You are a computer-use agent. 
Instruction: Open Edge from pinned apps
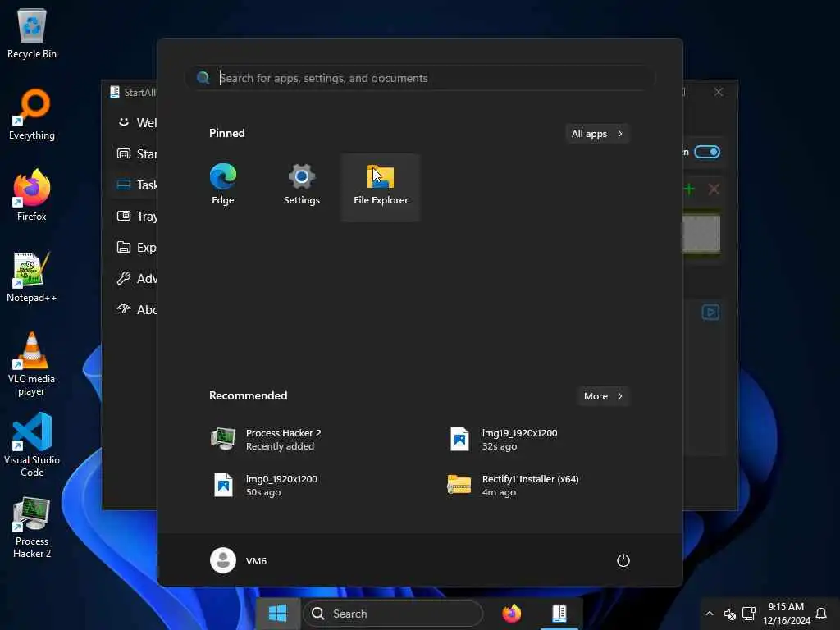coord(223,185)
